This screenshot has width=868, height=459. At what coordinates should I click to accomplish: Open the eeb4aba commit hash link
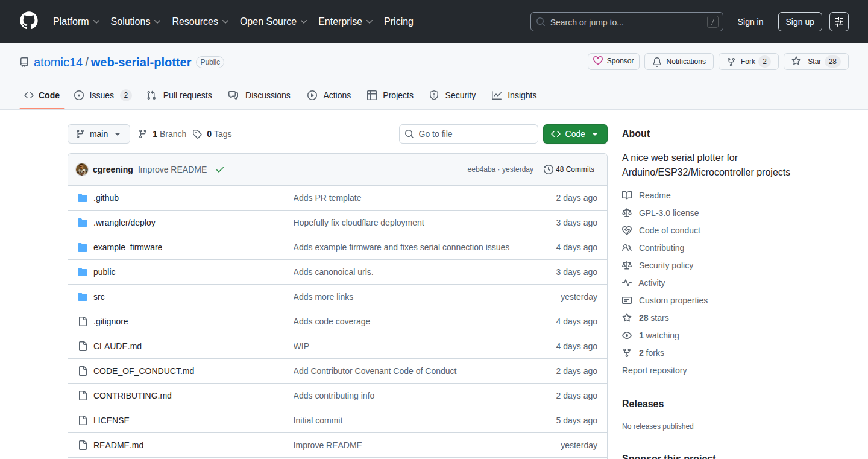482,169
